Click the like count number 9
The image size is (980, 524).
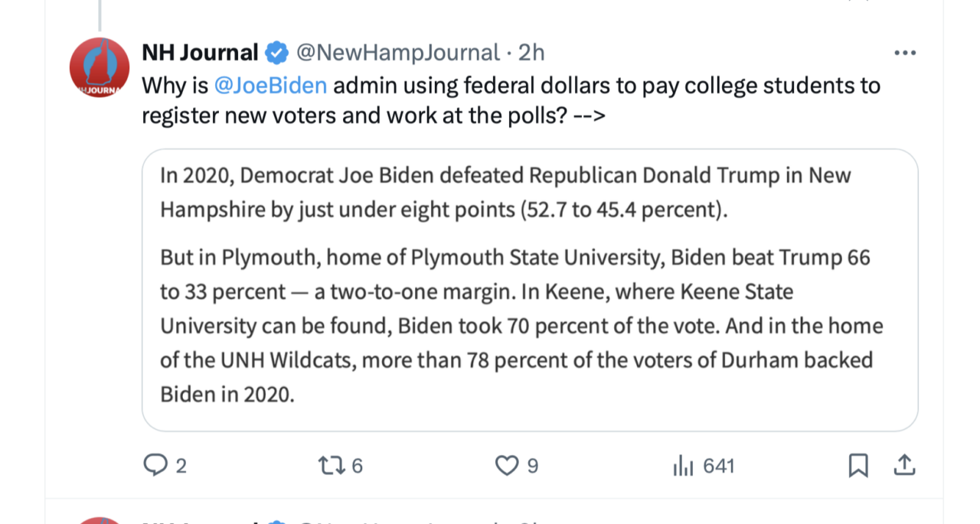[x=533, y=466]
